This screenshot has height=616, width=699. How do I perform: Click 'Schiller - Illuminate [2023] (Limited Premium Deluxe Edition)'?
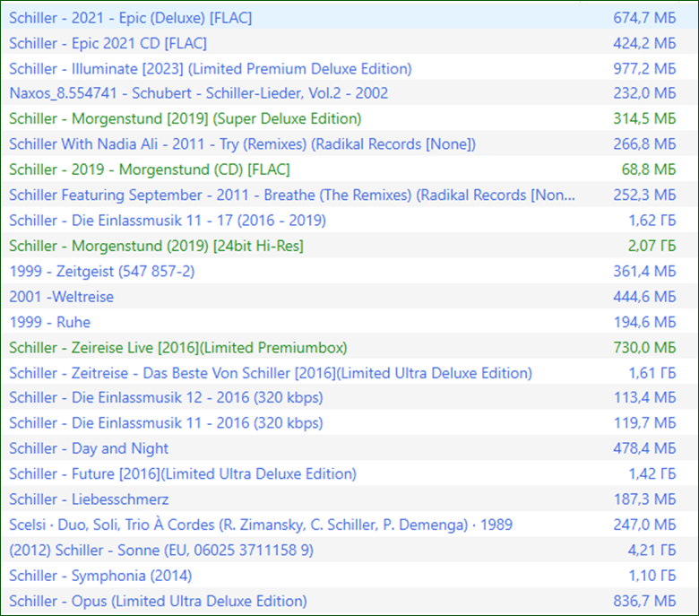tap(211, 69)
